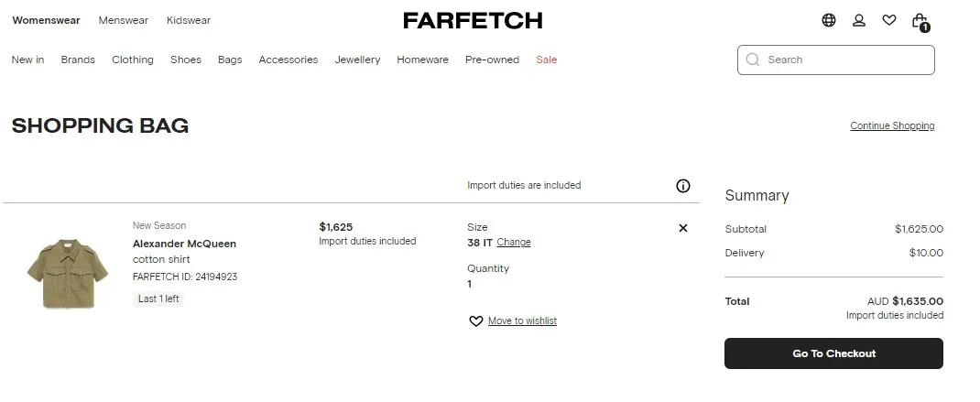
Task: Open the shopping bag icon
Action: (920, 21)
